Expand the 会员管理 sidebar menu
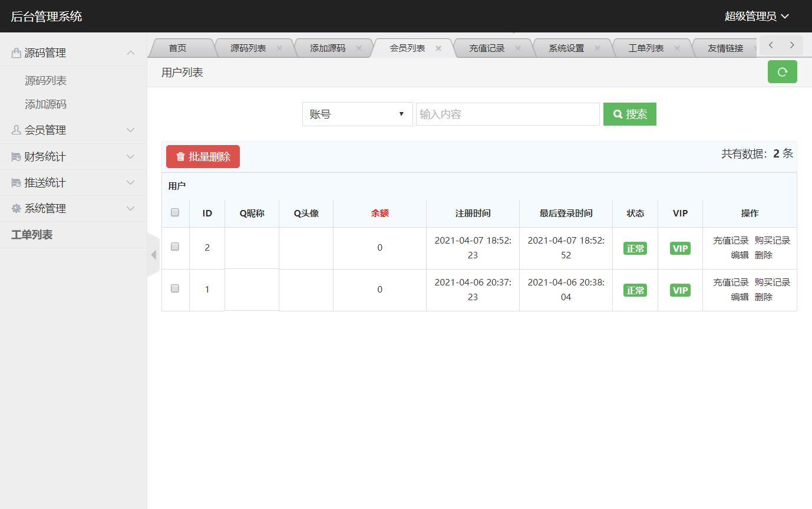The width and height of the screenshot is (812, 509). pyautogui.click(x=73, y=130)
